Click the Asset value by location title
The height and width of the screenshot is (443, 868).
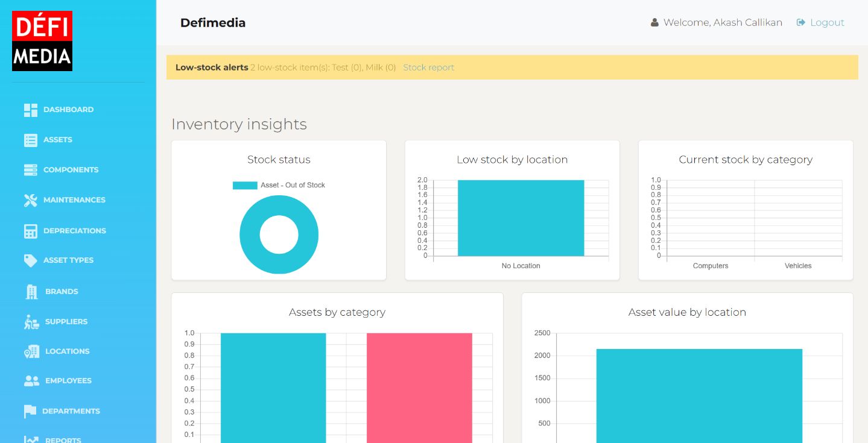(x=687, y=312)
